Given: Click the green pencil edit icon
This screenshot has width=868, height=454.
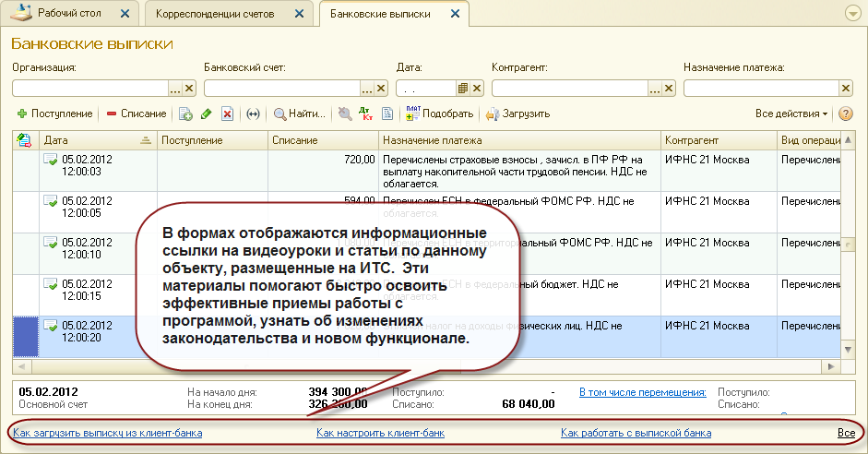Looking at the screenshot, I should 207,113.
